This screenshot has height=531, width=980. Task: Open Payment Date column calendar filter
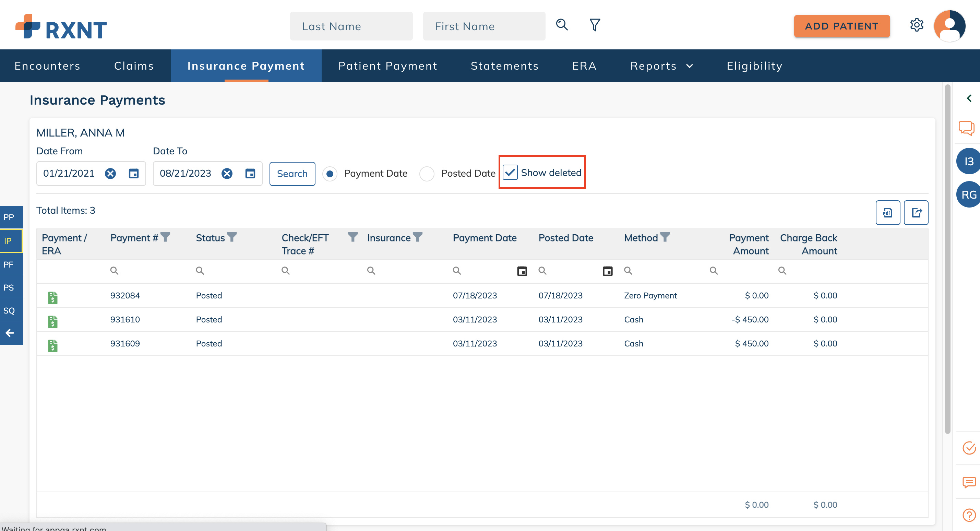pyautogui.click(x=522, y=271)
